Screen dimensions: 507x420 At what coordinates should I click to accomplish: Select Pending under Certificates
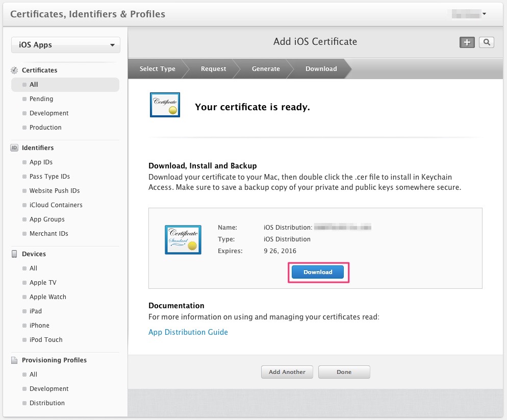[x=41, y=98]
